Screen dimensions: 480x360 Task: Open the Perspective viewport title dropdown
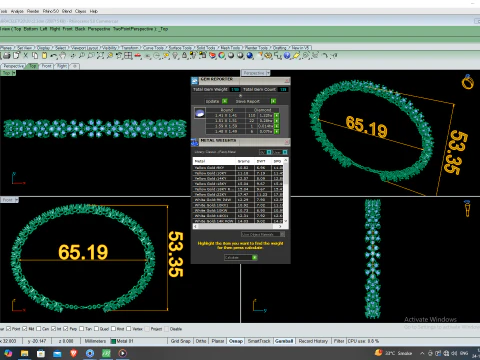[268, 73]
